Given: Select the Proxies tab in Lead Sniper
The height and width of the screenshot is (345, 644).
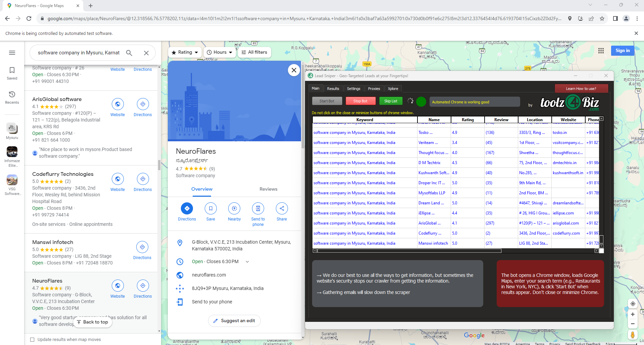Looking at the screenshot, I should coord(374,89).
